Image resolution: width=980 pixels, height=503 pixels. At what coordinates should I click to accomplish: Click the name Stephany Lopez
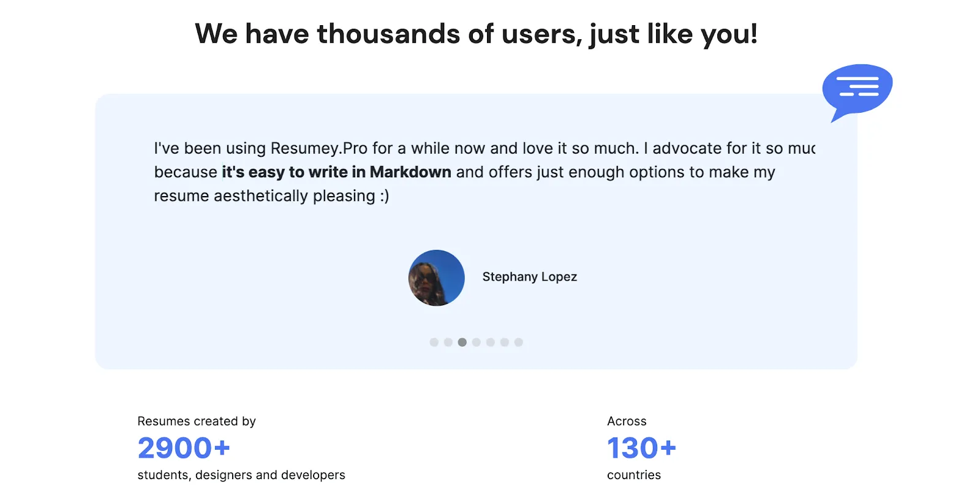530,277
